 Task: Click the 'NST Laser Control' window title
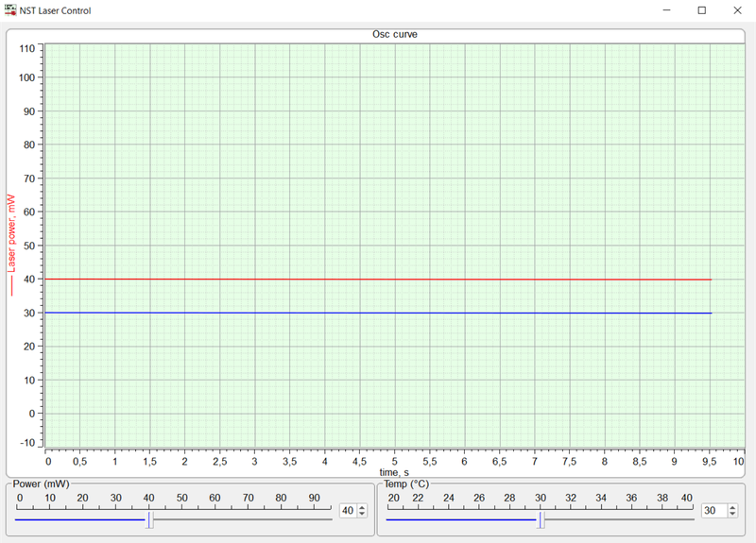[x=55, y=10]
